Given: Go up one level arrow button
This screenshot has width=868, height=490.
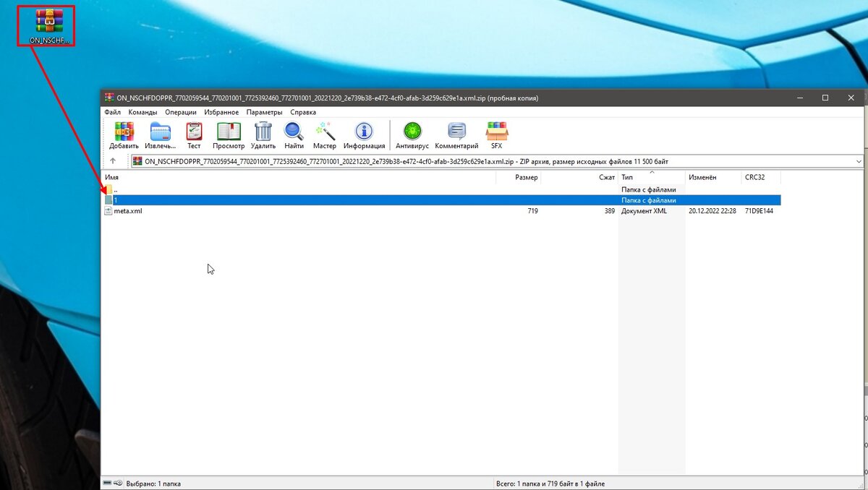Looking at the screenshot, I should point(113,161).
